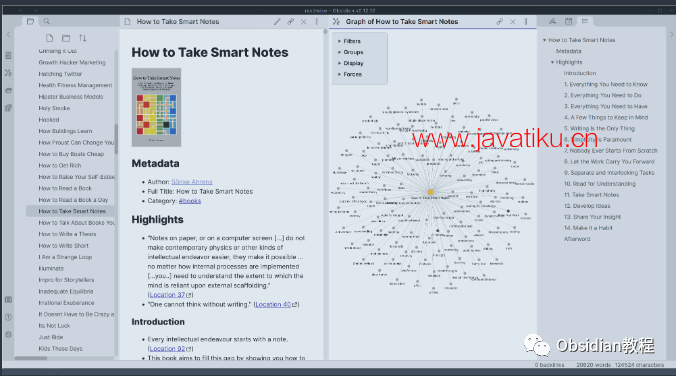This screenshot has height=376, width=676.
Task: Show file explorer folder icon tab
Action: (30, 21)
